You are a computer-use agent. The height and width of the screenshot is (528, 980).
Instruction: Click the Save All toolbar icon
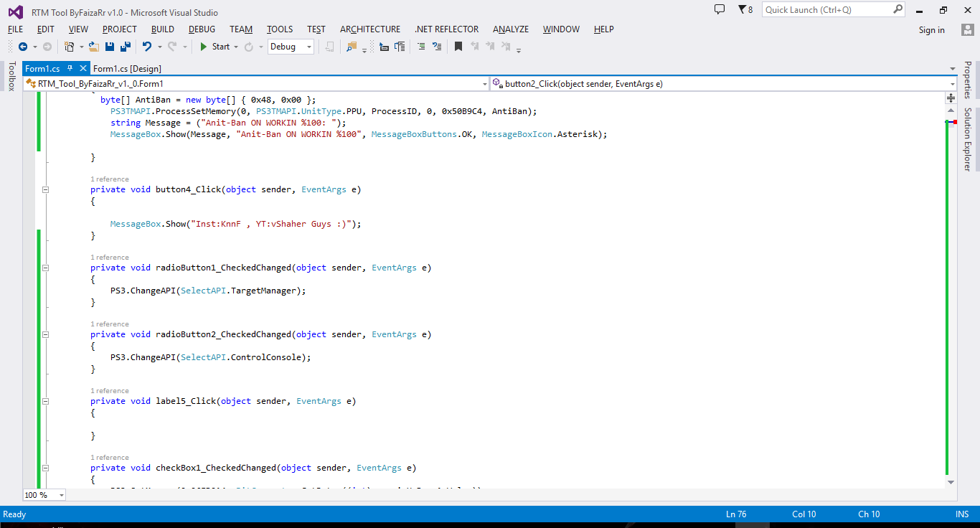pos(125,47)
